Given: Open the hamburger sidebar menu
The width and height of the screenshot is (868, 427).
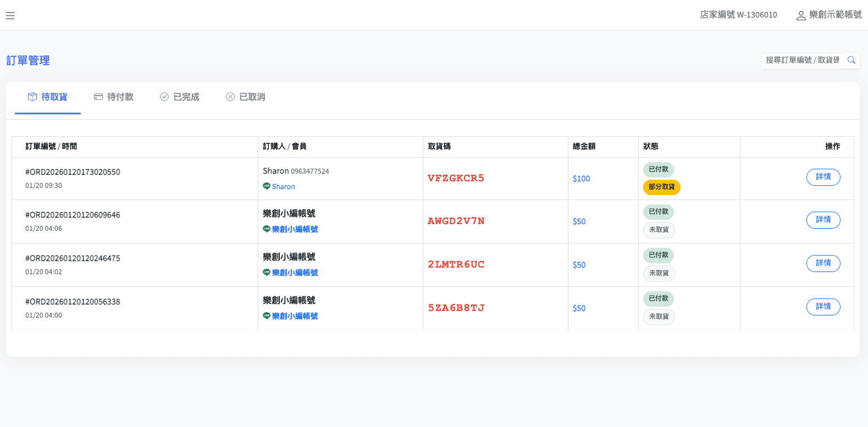Looking at the screenshot, I should click(10, 16).
